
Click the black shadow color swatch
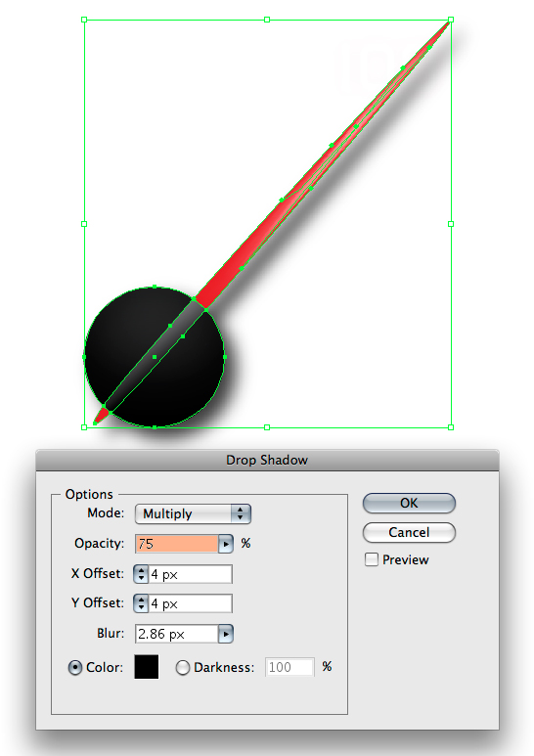147,667
